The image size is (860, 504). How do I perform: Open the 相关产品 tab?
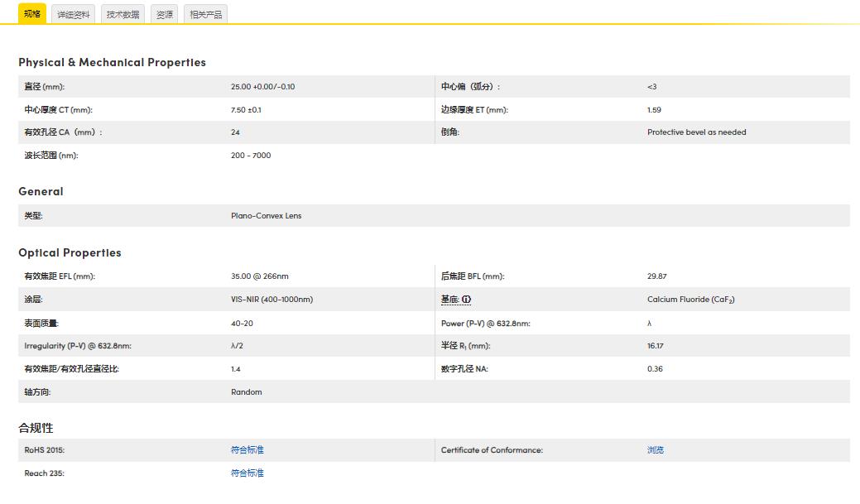(x=205, y=14)
